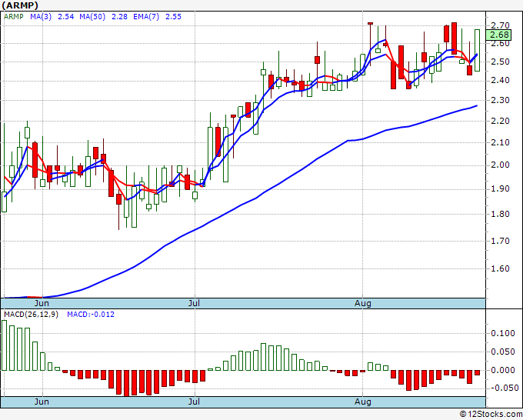This screenshot has width=523, height=420.
Task: Click the MACD(26,12,9) indicator label
Action: pyautogui.click(x=31, y=315)
